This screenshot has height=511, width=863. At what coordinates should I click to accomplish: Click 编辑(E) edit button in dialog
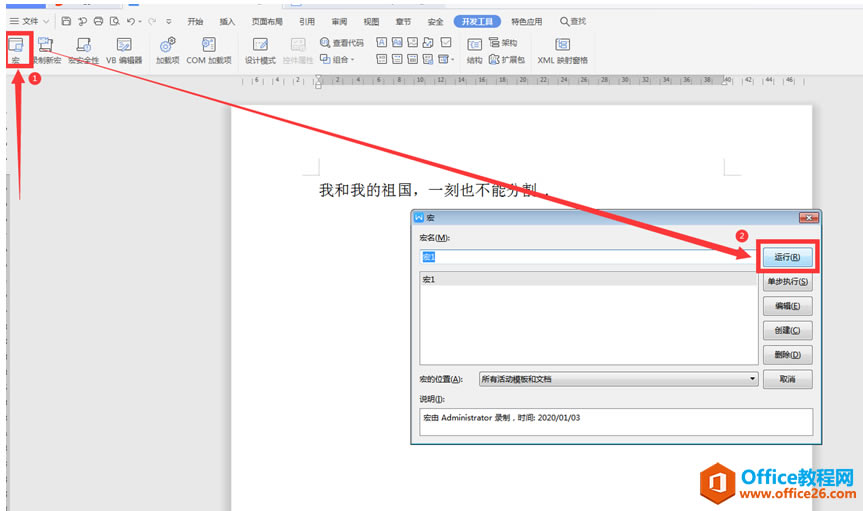[788, 306]
